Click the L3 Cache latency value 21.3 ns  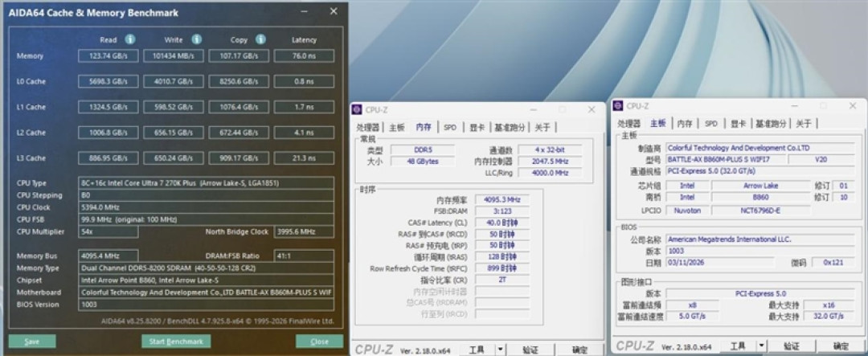click(304, 158)
